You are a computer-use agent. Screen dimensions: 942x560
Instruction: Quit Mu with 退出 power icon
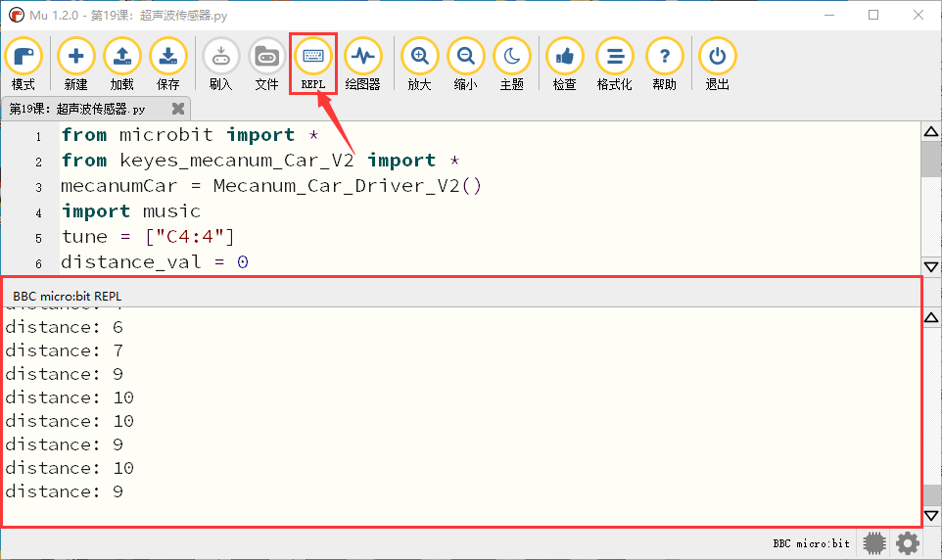718,64
